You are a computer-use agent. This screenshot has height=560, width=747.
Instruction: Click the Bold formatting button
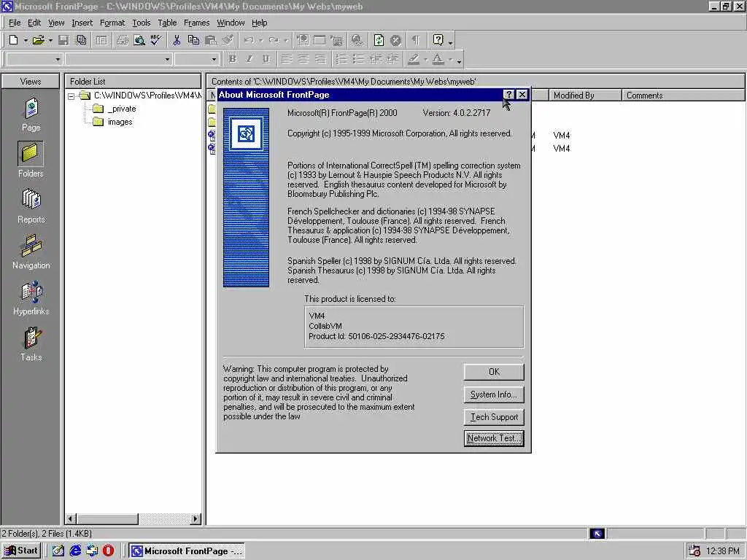coord(233,59)
